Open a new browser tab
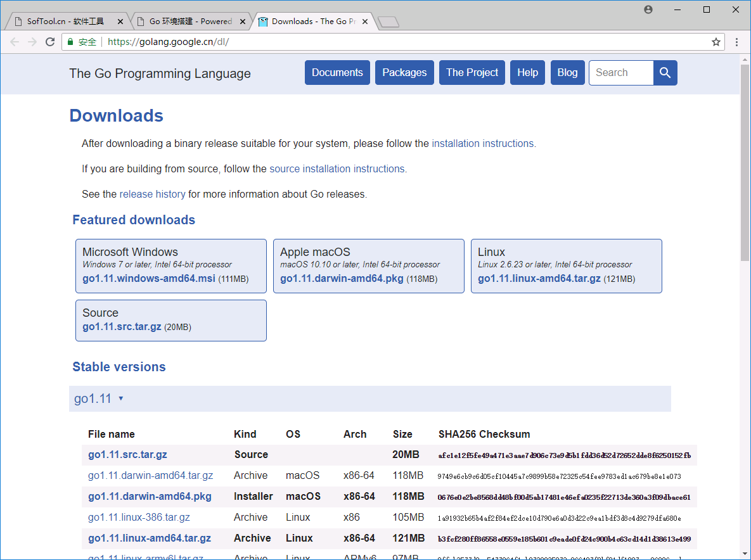 click(388, 22)
